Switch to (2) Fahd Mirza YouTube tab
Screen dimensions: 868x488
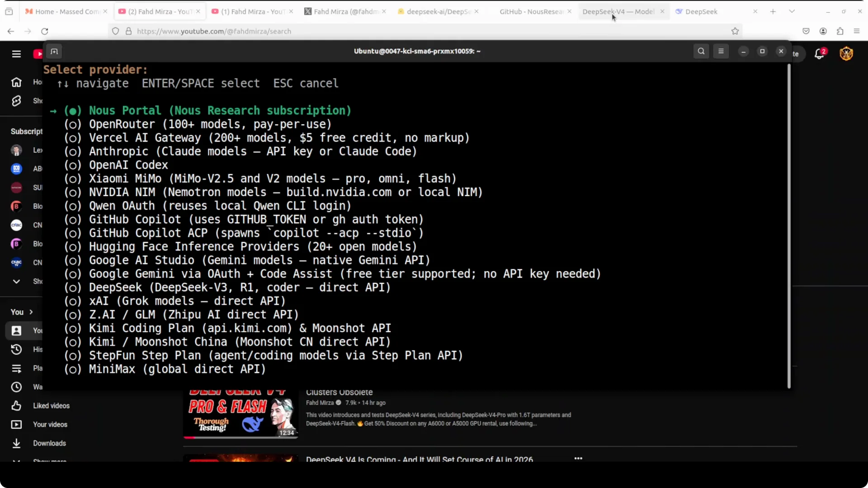coord(159,11)
